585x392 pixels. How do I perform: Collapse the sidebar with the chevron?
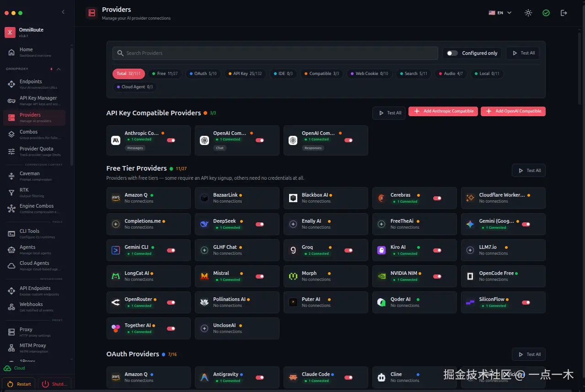click(63, 12)
